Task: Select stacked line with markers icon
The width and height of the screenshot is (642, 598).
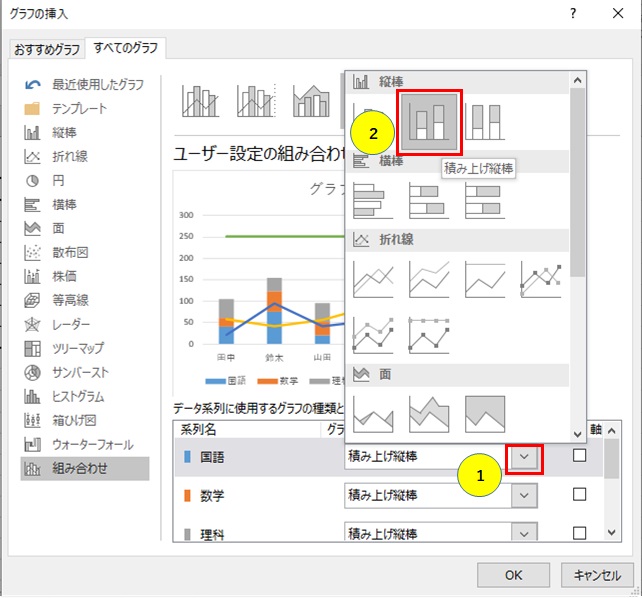Action: coord(373,336)
